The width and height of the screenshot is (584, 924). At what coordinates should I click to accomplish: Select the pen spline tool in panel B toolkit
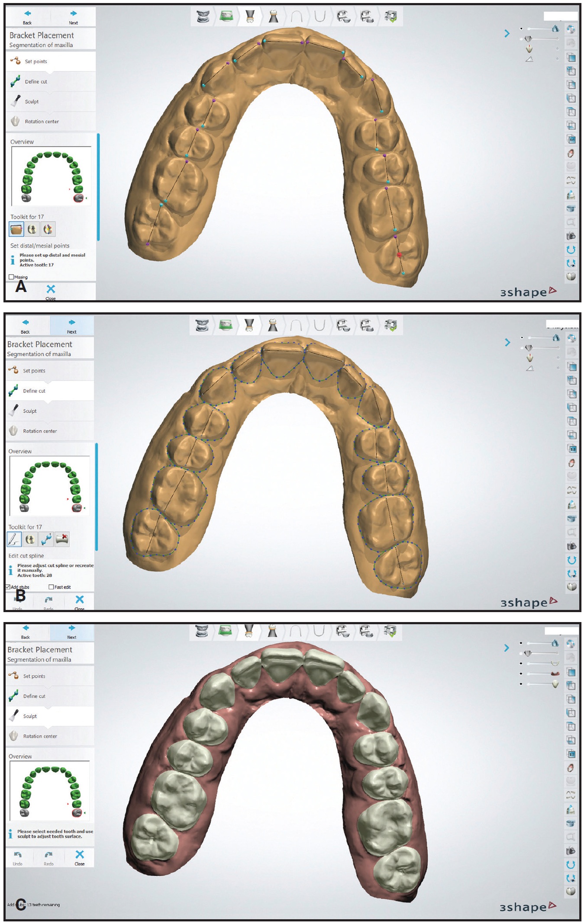14,539
